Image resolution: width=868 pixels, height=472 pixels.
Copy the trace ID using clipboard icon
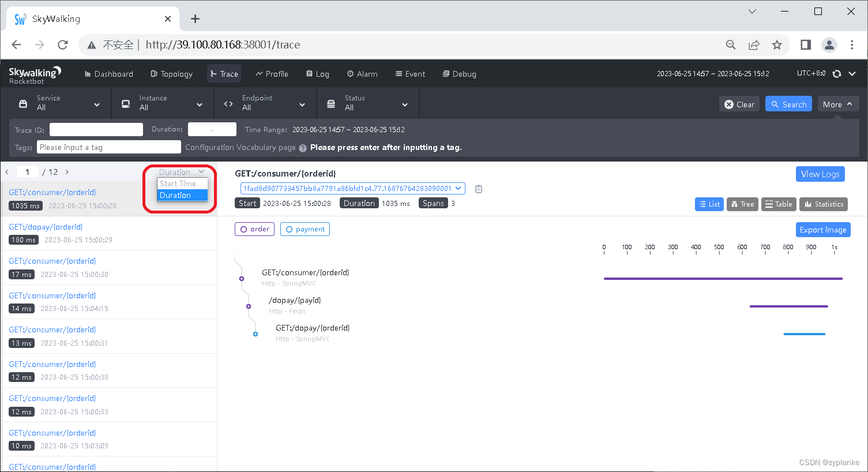click(x=478, y=188)
